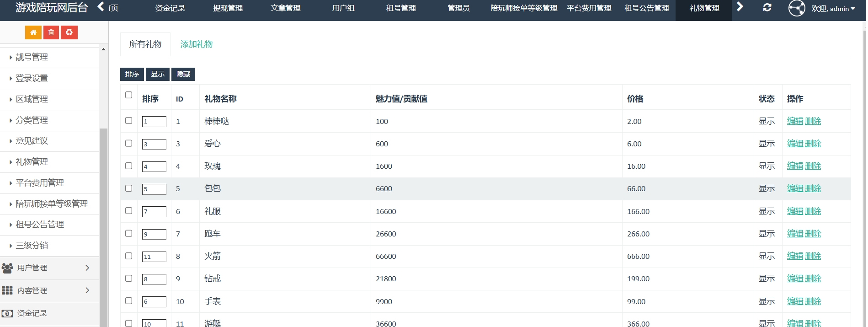Viewport: 868px width, 327px height.
Task: Click the red trash icon button
Action: [x=51, y=32]
